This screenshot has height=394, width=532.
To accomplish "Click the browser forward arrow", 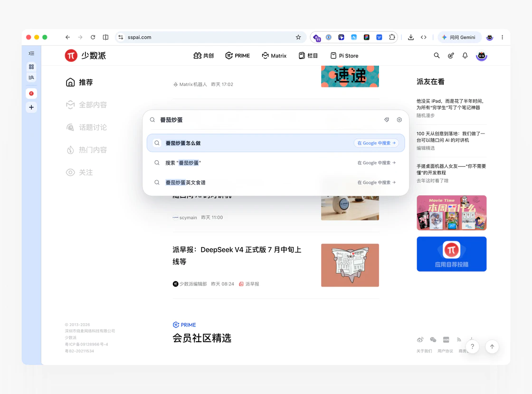I will coord(80,38).
